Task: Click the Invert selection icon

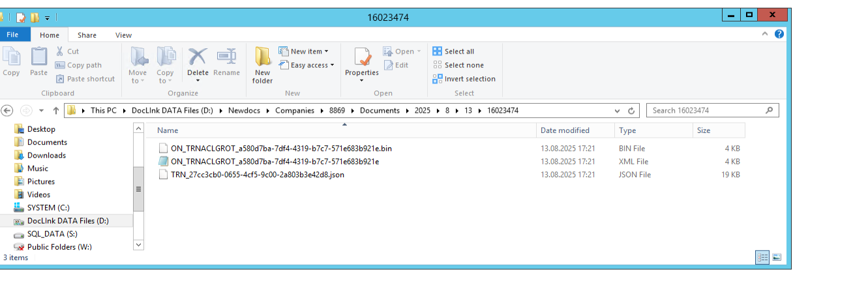Action: tap(438, 79)
